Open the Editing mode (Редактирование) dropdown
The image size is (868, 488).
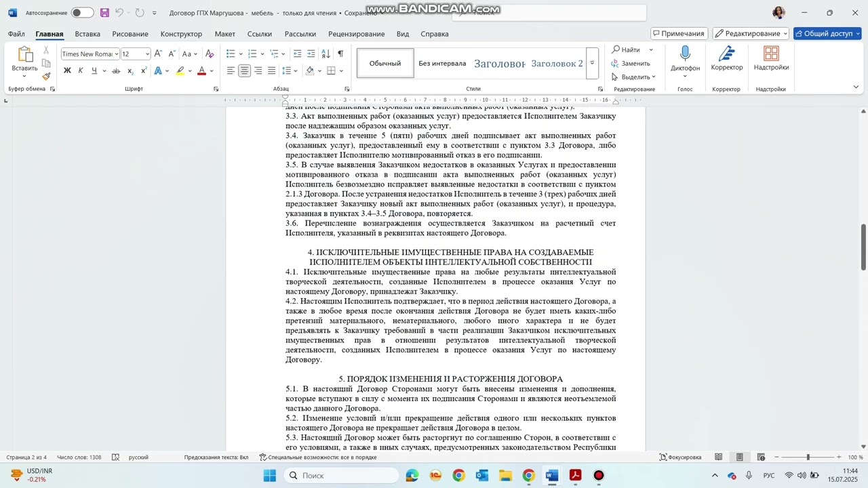[x=750, y=33]
